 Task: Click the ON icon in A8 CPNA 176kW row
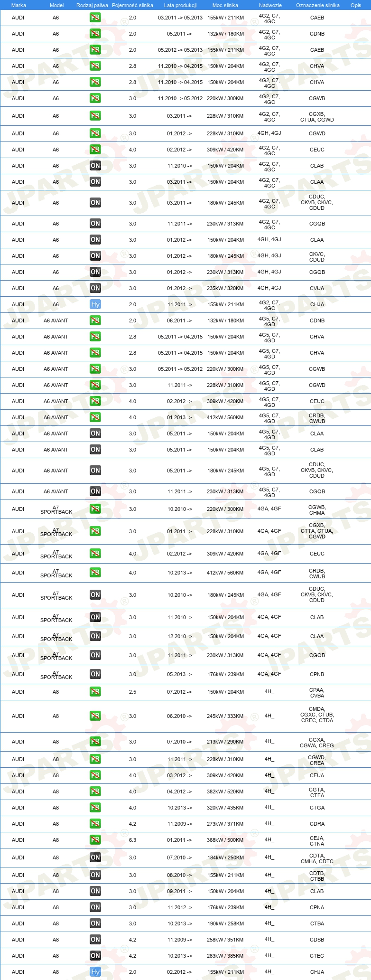[x=95, y=907]
